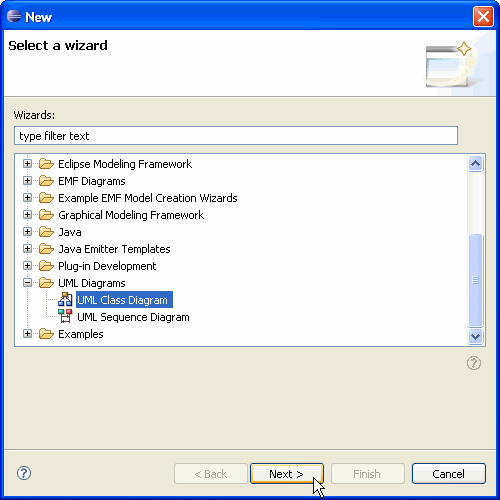Expand the Eclipse Modeling Framework node
The width and height of the screenshot is (500, 500).
click(x=27, y=164)
